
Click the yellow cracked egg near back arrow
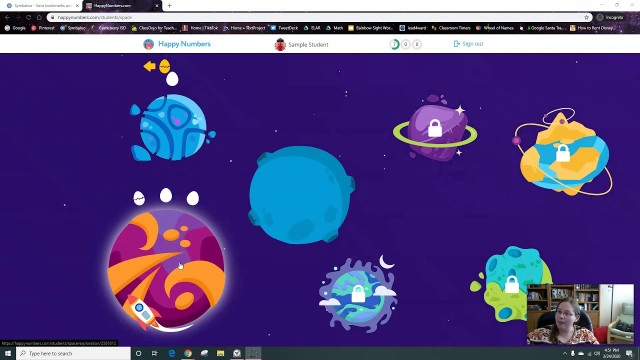point(164,66)
